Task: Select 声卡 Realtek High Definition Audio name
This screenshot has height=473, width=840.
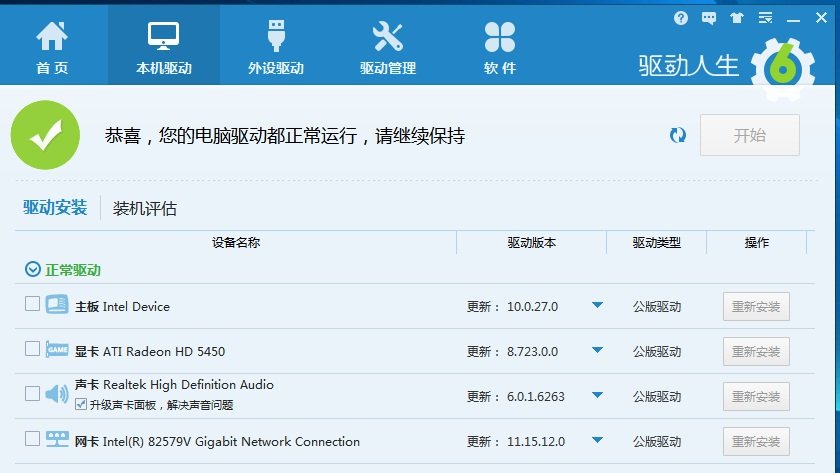Action: (x=174, y=385)
